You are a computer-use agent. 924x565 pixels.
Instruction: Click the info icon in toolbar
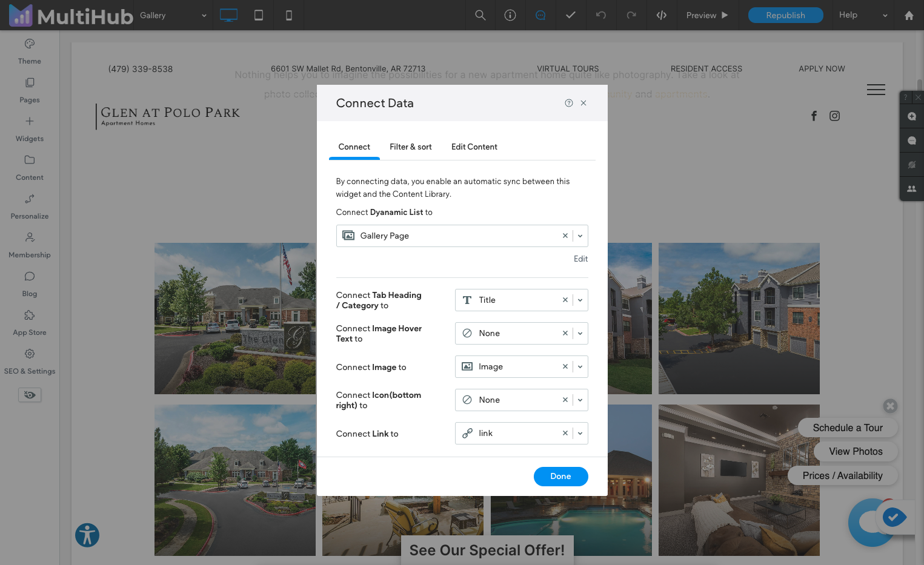[x=510, y=15]
